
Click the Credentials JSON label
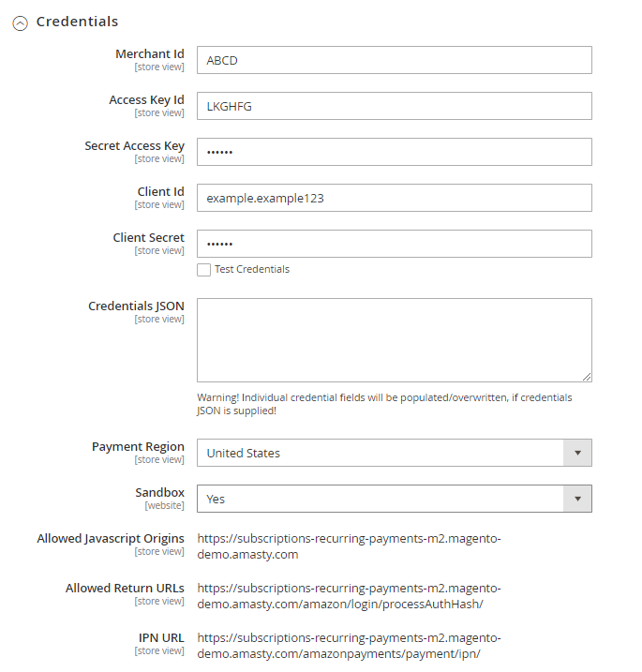click(137, 306)
